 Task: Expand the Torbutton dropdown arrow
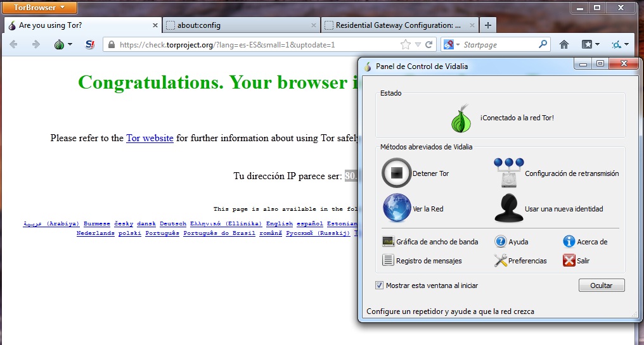pos(70,44)
